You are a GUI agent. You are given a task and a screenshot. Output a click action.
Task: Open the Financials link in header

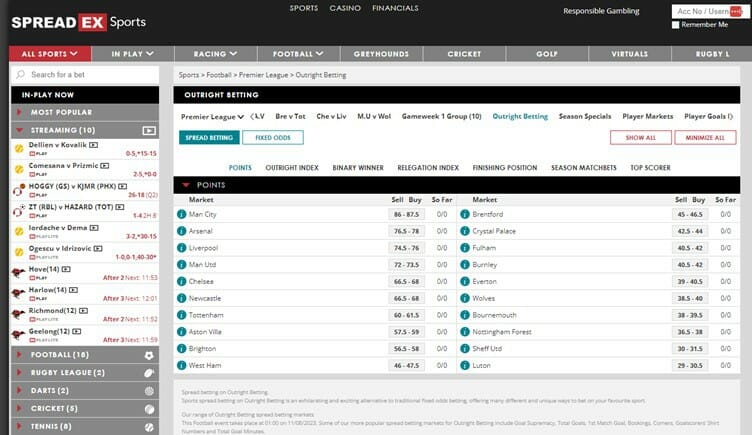point(395,8)
